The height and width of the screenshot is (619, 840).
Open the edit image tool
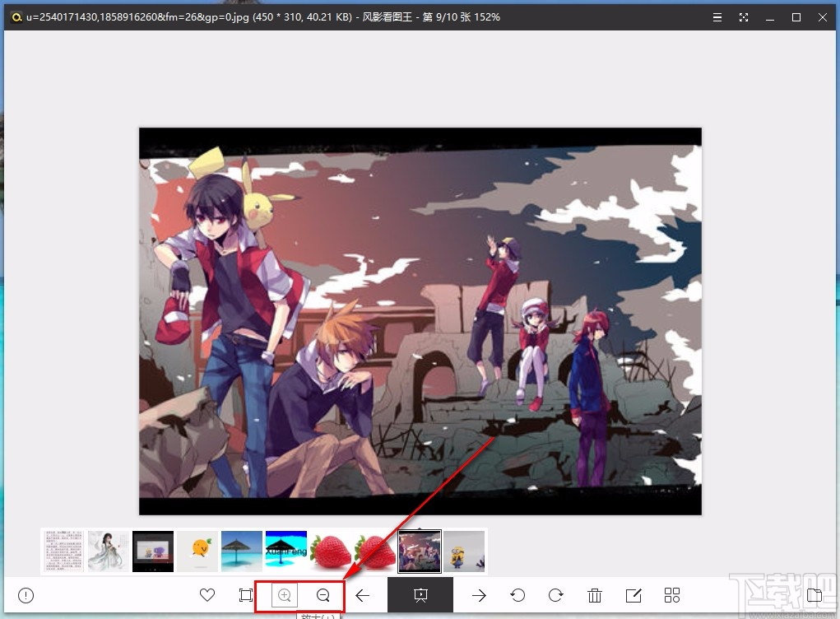coord(633,595)
